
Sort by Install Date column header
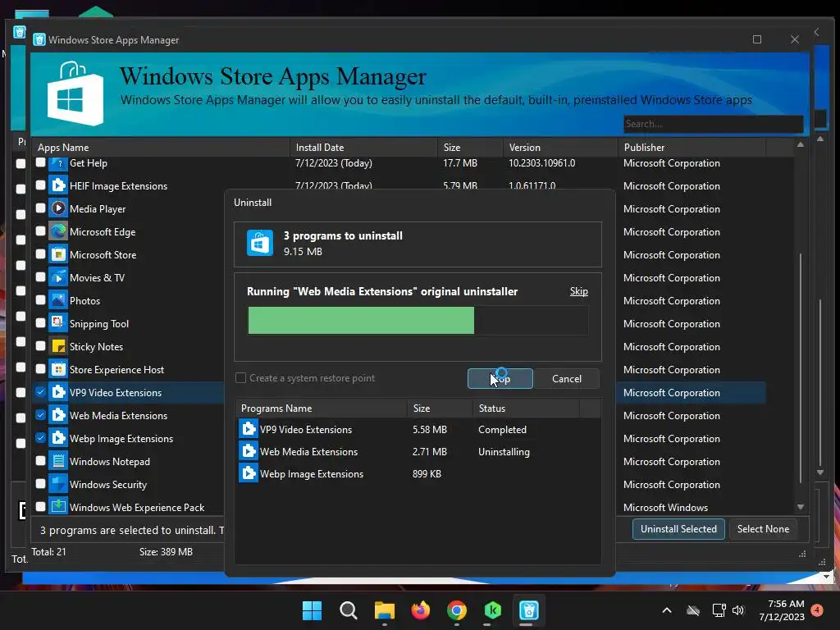click(363, 148)
